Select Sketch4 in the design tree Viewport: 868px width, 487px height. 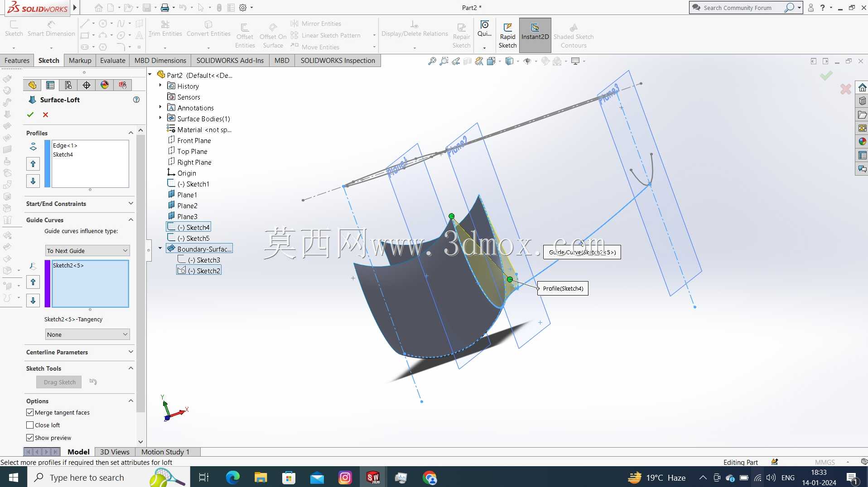[188, 227]
